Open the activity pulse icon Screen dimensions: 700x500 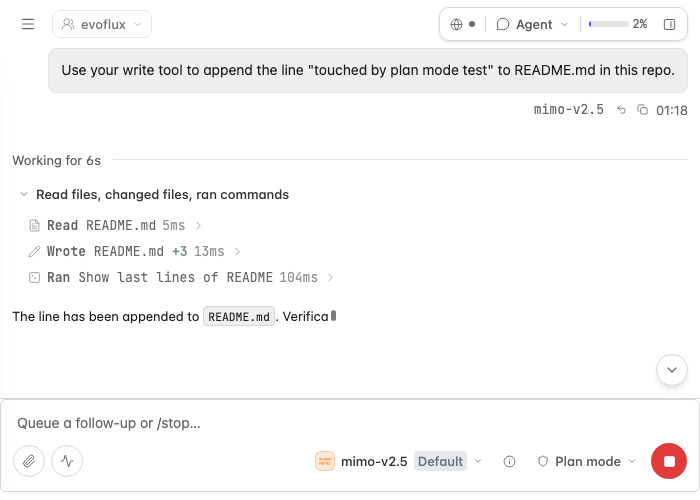(x=67, y=461)
